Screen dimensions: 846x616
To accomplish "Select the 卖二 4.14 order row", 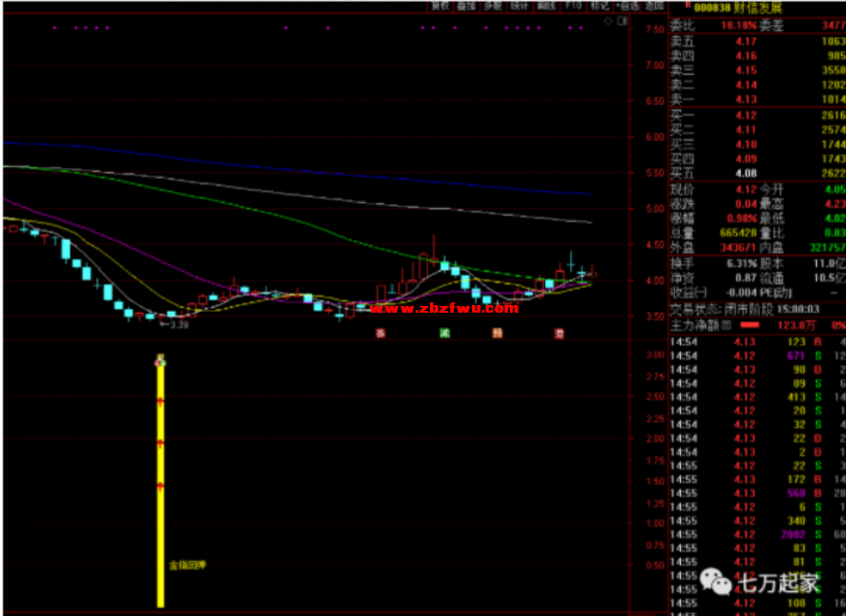I will coord(757,84).
